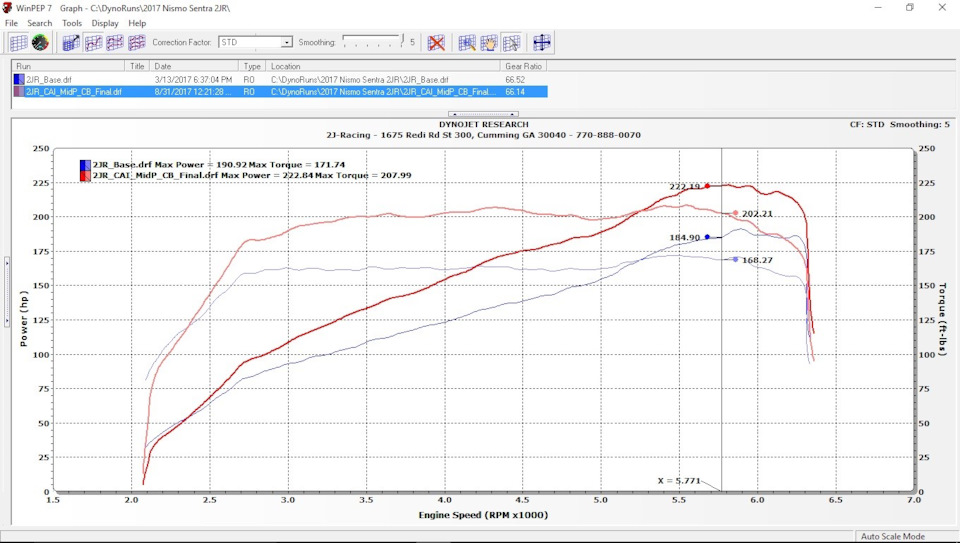Click the 2JR_CAI_MidP_CB_Final.drf legend entry in graph
960x543 pixels.
pos(246,175)
